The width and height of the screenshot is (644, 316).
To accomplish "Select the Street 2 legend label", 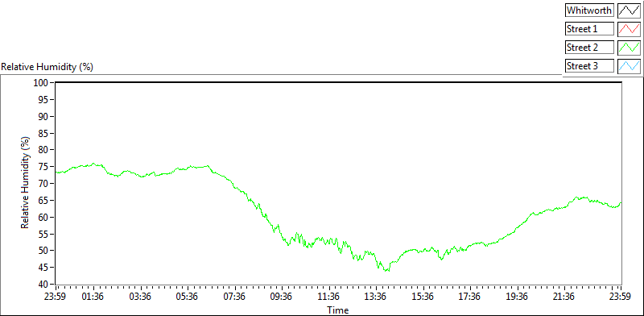I will coord(589,48).
